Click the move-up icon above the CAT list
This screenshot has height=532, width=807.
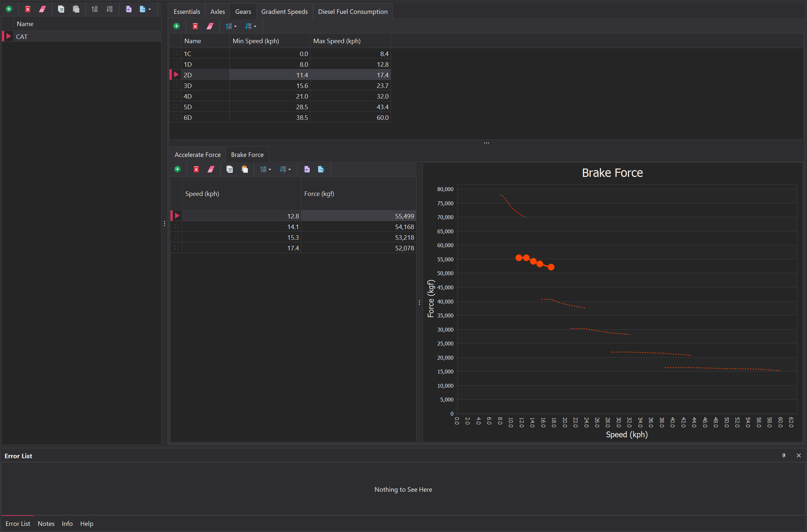(95, 9)
